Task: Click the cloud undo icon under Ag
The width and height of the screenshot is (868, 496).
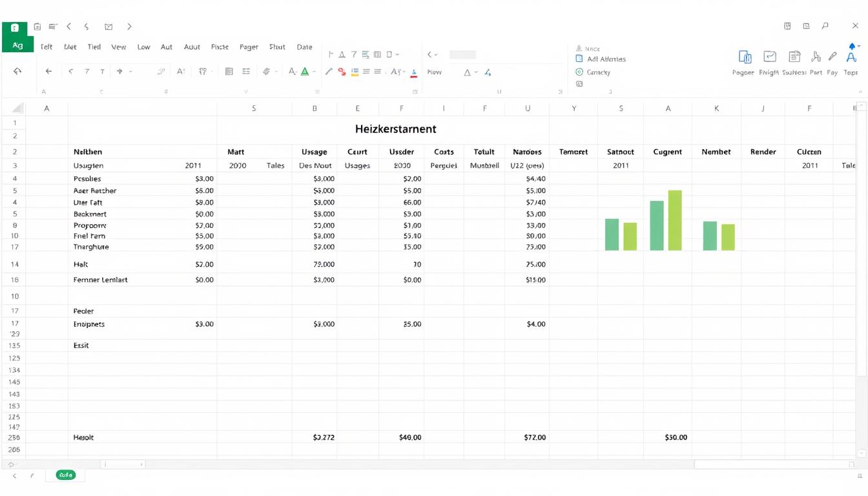Action: coord(17,72)
